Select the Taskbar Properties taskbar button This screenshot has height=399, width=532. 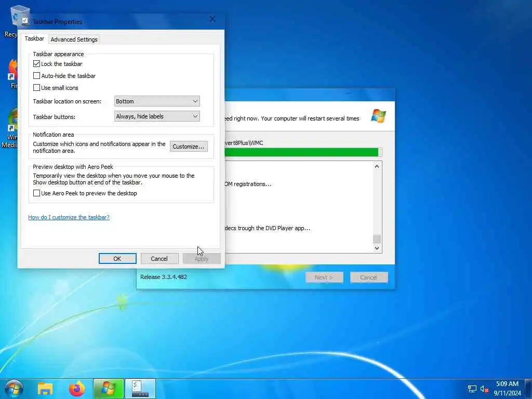[140, 389]
